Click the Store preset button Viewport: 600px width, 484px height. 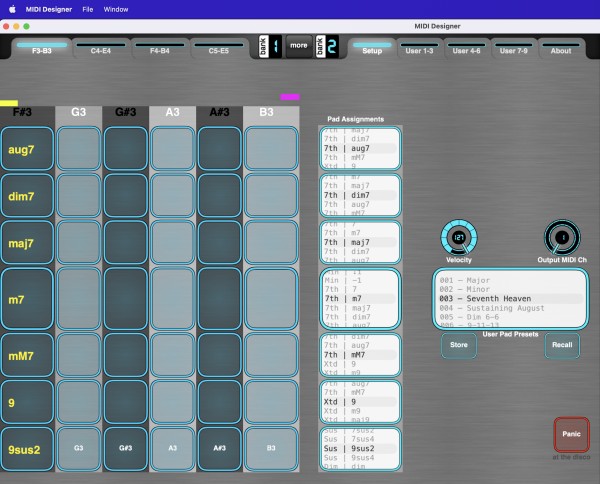[x=459, y=345]
